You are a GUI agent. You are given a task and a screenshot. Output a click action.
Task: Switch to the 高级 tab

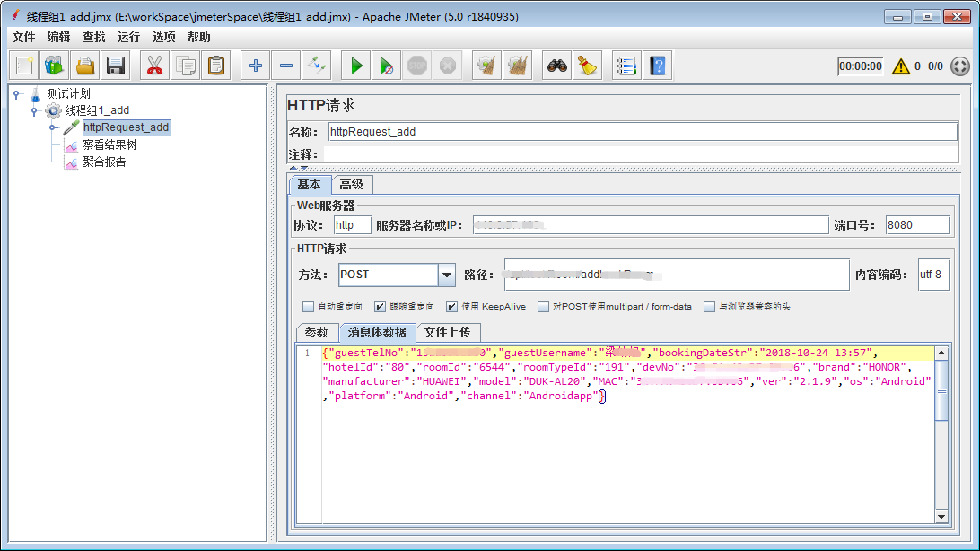pyautogui.click(x=351, y=184)
